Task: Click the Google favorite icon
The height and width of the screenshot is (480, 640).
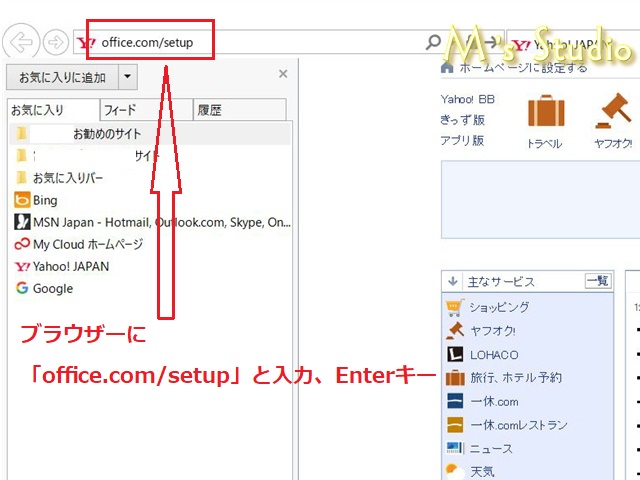Action: (22, 288)
